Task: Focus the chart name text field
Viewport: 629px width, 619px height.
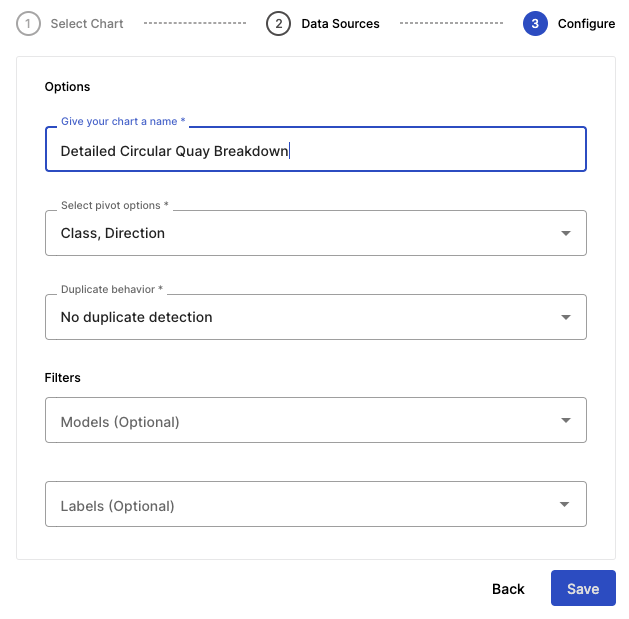Action: click(x=315, y=150)
